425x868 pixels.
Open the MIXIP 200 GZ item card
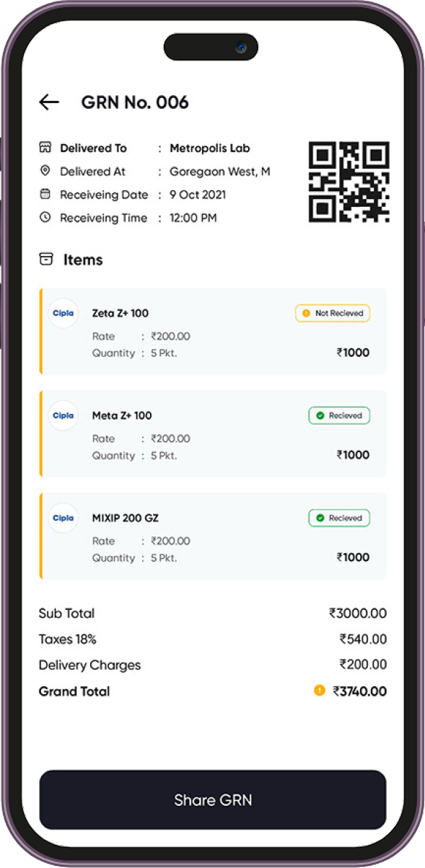click(213, 536)
